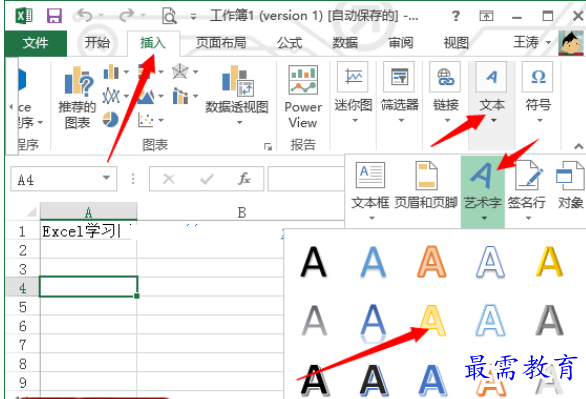Expand the account menu for 王涛

click(x=548, y=43)
